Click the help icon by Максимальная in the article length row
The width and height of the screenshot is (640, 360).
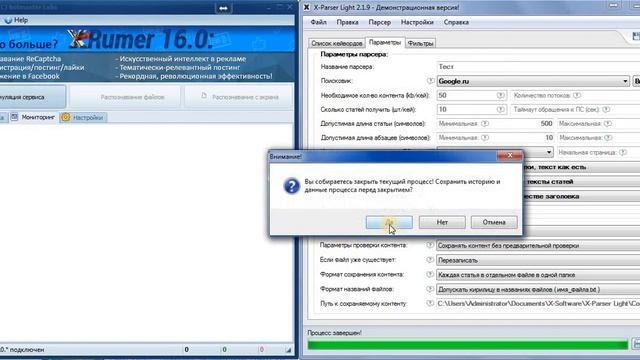608,124
